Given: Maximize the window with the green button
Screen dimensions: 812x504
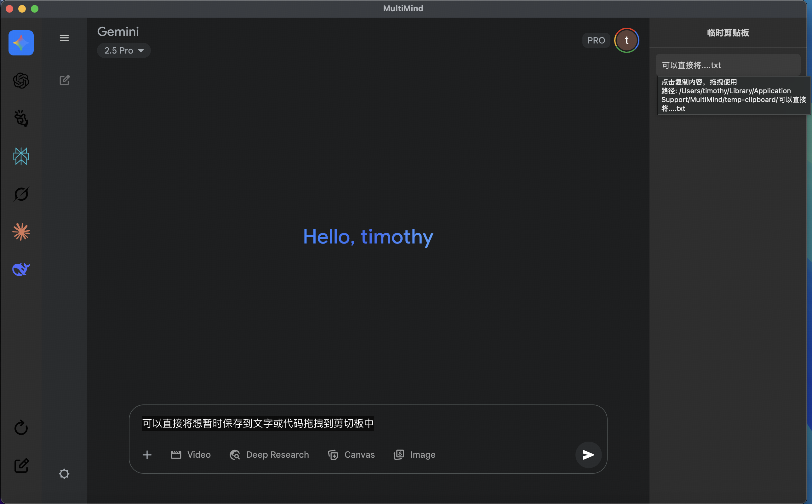Looking at the screenshot, I should coord(35,9).
